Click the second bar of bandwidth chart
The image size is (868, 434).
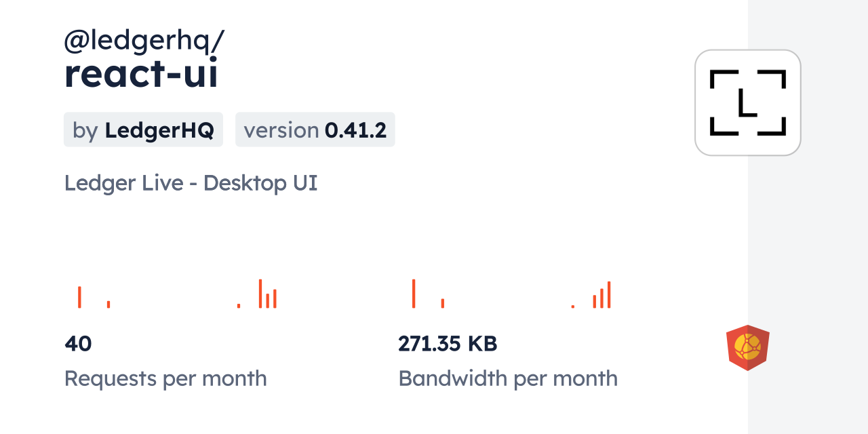[x=443, y=303]
